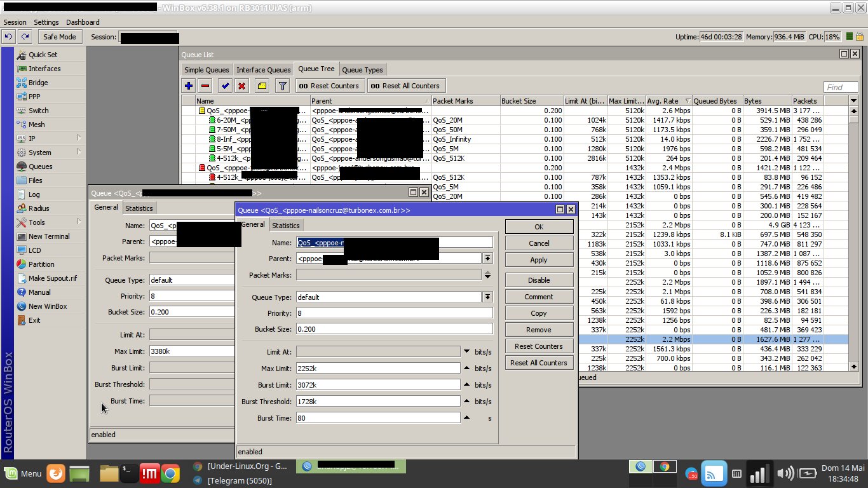Click the Apply button
The image size is (868, 488).
[x=539, y=260]
